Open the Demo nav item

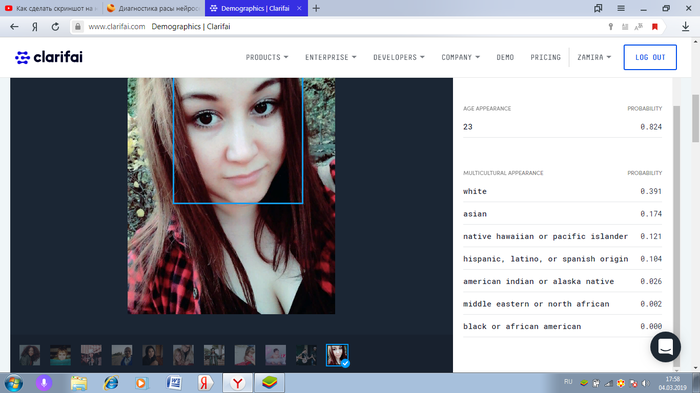click(505, 57)
